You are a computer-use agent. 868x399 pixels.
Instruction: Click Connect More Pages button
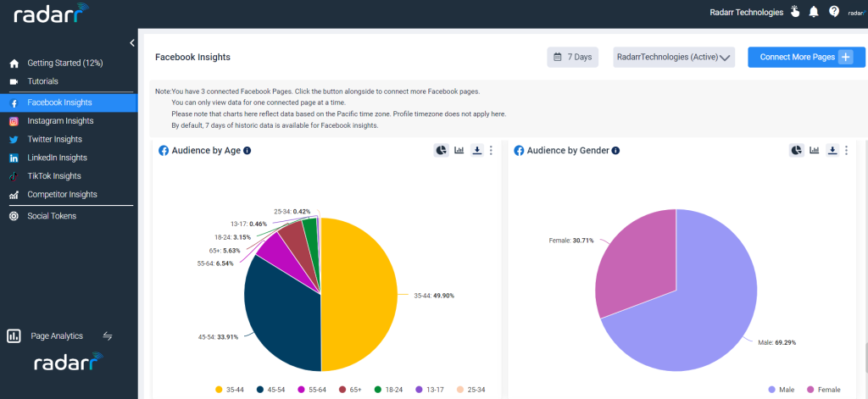[x=807, y=57]
